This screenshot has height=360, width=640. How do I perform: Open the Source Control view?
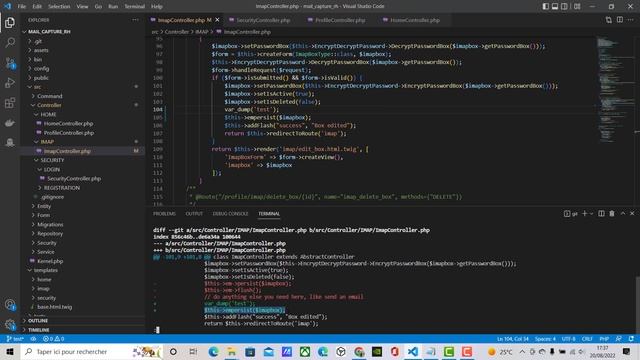tap(10, 63)
